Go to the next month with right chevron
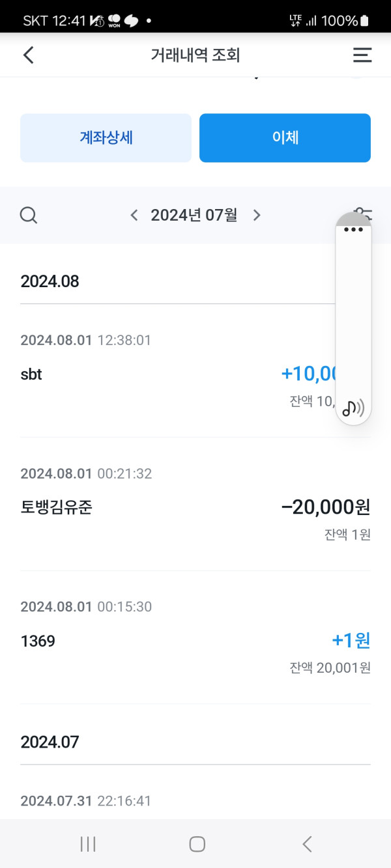This screenshot has height=868, width=391. [x=257, y=215]
